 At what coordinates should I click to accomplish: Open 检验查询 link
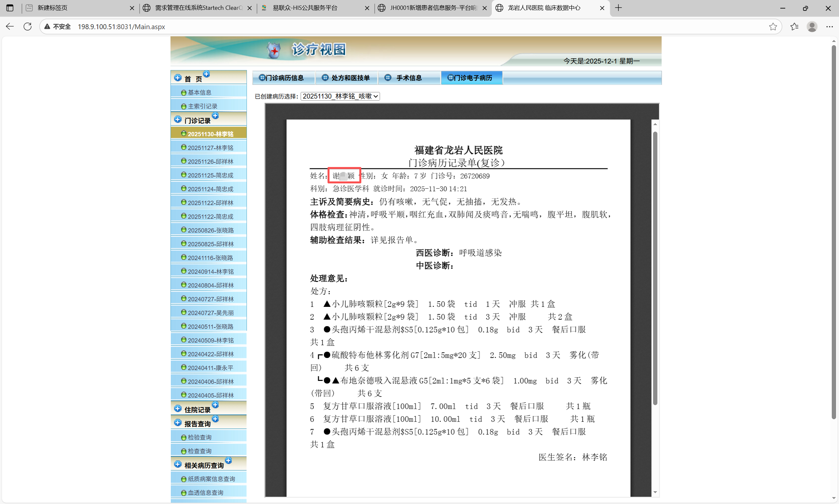(x=200, y=438)
